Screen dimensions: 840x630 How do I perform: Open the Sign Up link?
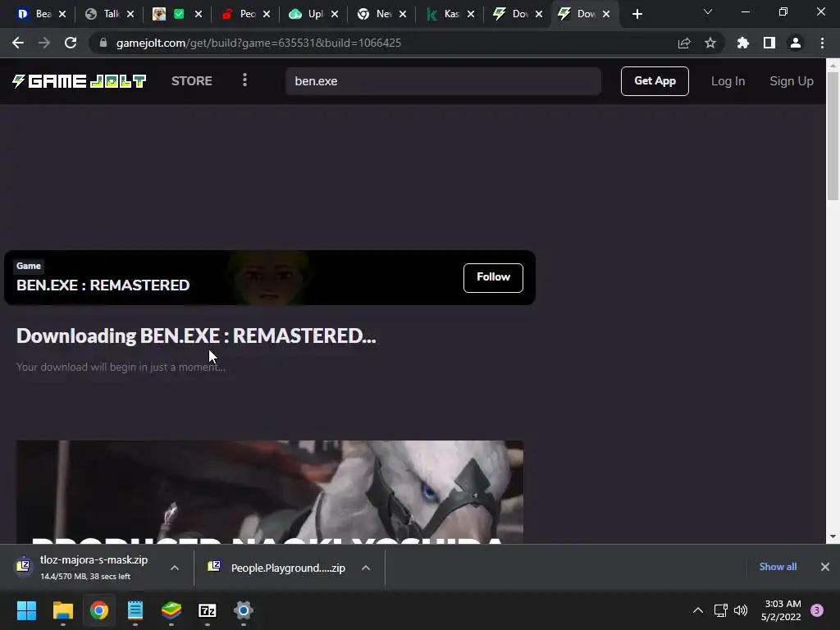pos(792,81)
